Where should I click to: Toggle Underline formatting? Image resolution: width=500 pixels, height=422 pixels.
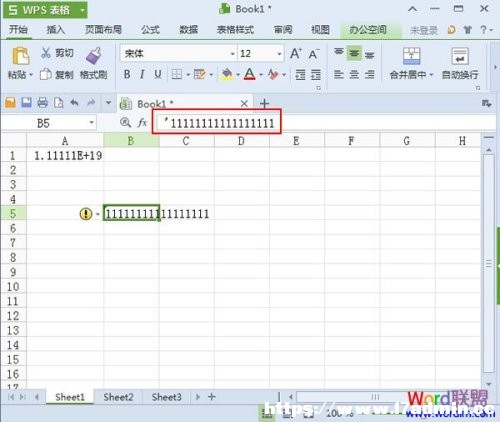click(158, 74)
